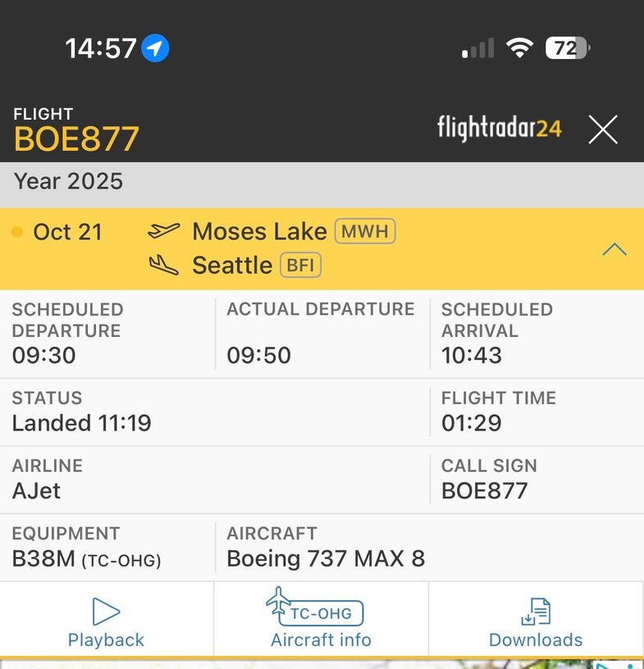
Task: Open Aircraft info for TC-OHG
Action: tap(321, 621)
